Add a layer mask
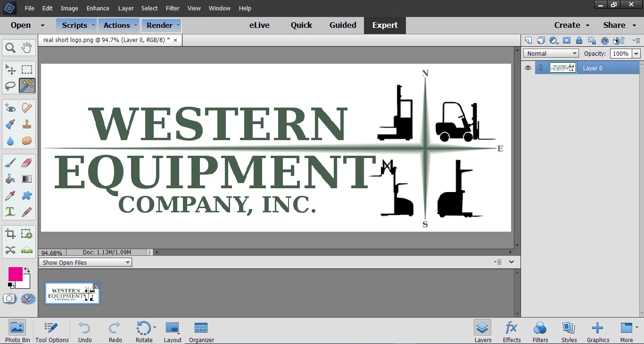This screenshot has width=644, height=344. (x=567, y=41)
